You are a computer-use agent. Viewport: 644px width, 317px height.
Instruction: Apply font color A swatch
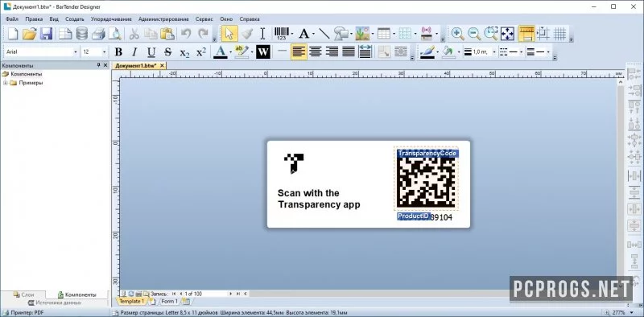tap(221, 52)
